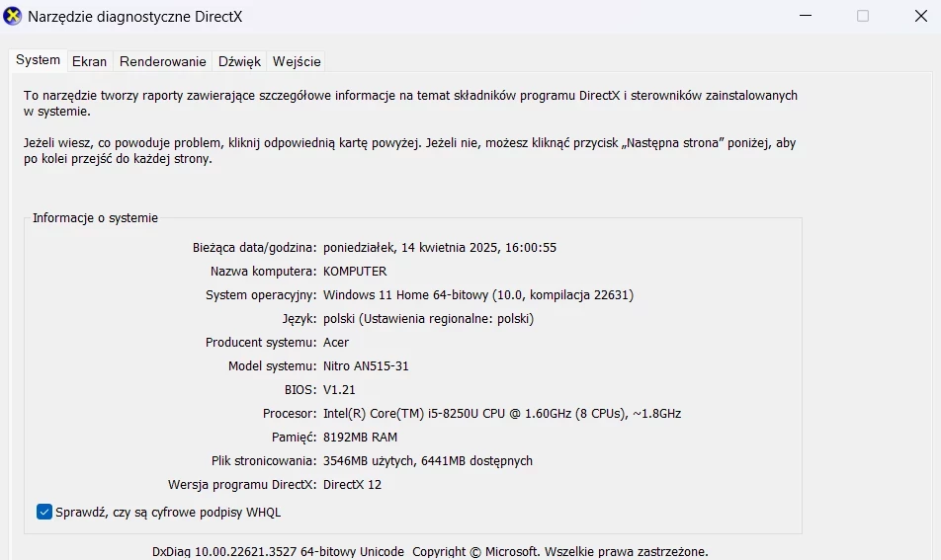Switch to the Ekran tab
Image resolution: width=941 pixels, height=560 pixels.
[89, 61]
